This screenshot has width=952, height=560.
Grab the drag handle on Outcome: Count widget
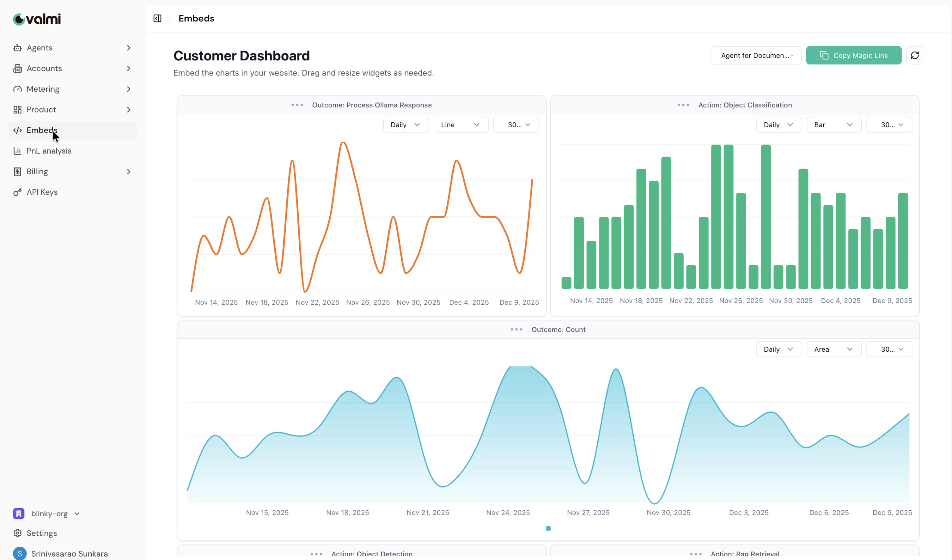516,329
